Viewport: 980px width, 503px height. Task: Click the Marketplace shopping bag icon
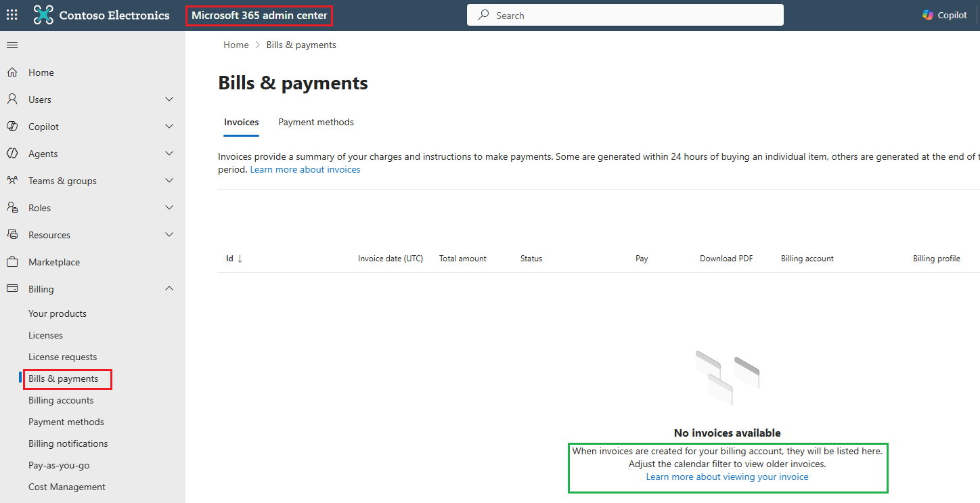[12, 262]
